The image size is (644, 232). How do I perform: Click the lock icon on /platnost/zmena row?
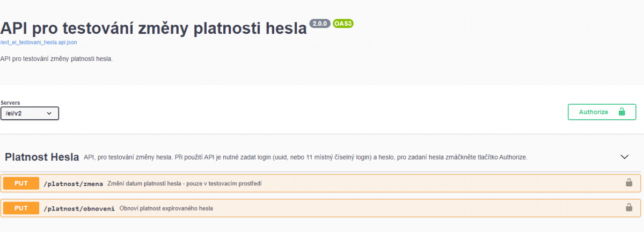[628, 183]
